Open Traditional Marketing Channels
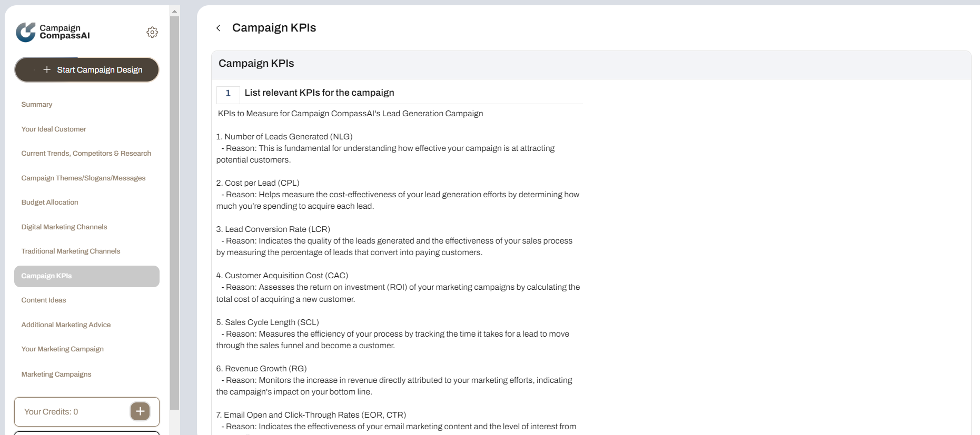The width and height of the screenshot is (980, 435). coord(71,251)
